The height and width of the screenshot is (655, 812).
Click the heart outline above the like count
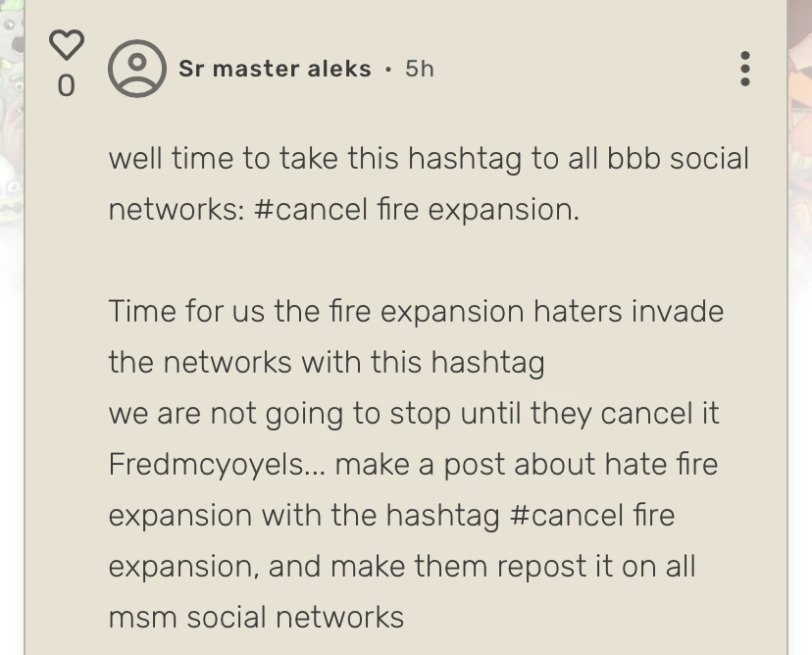65,44
